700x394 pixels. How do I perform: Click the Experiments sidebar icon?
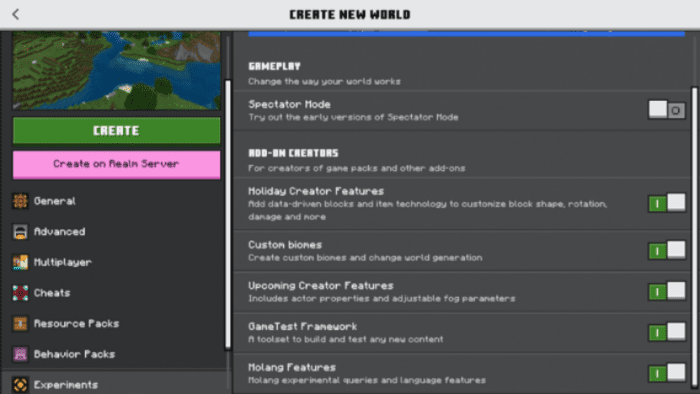(x=20, y=385)
